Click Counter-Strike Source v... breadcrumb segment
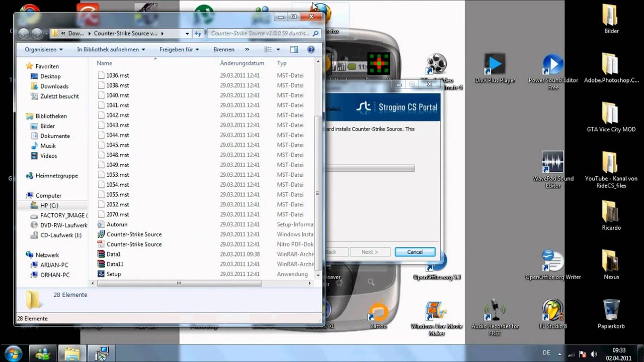 click(125, 34)
